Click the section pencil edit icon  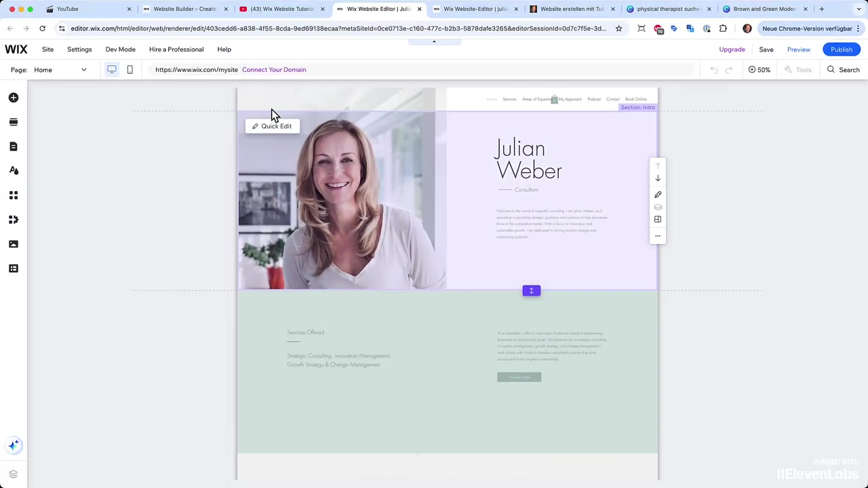click(658, 195)
